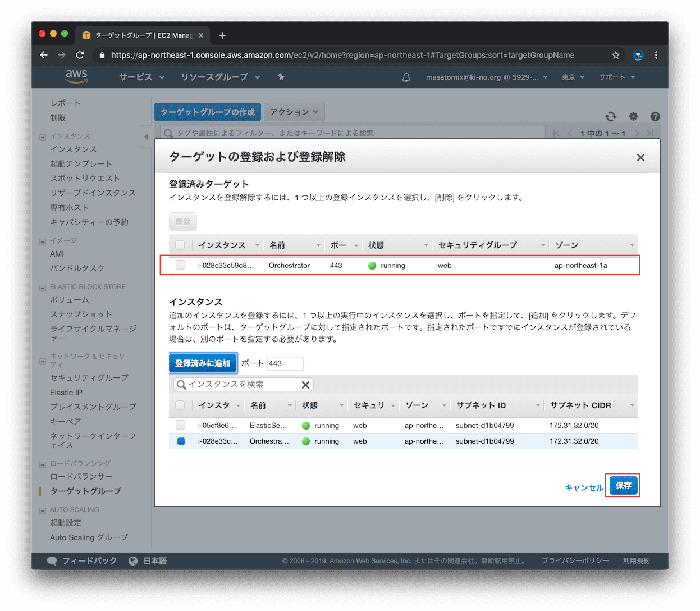
Task: Open the Chrome profile avatar
Action: (638, 55)
